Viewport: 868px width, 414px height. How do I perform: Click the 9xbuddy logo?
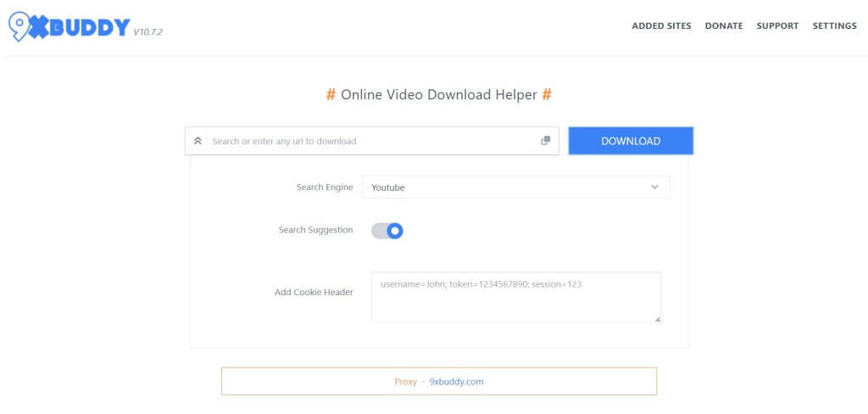point(68,26)
